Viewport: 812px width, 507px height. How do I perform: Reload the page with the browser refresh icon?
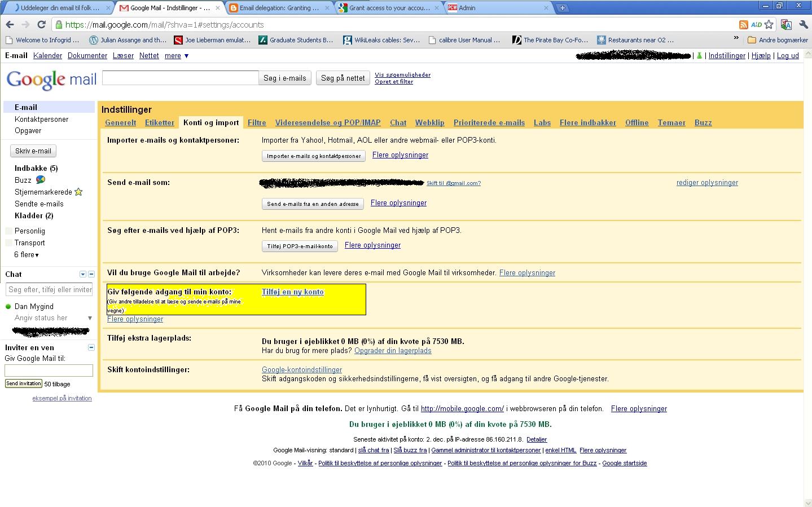coord(41,25)
